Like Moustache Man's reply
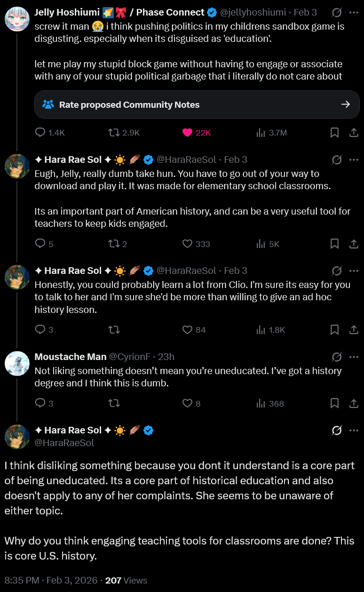This screenshot has width=364, height=592. coord(188,403)
